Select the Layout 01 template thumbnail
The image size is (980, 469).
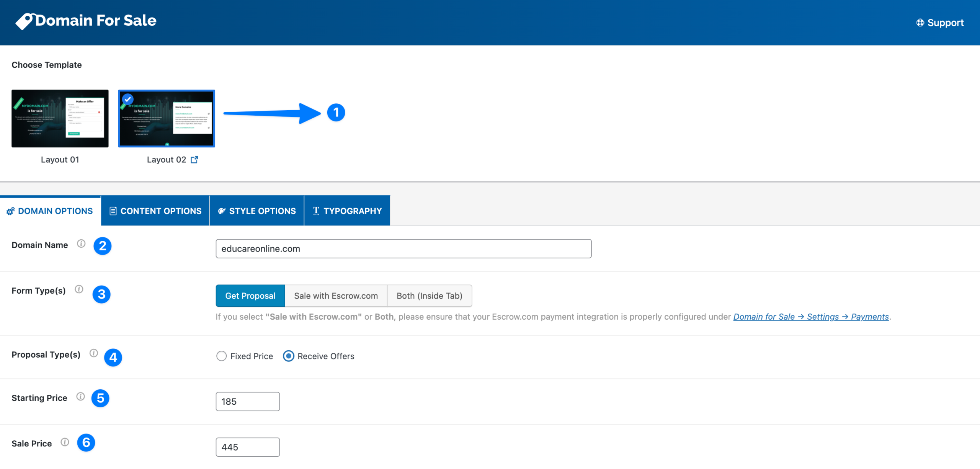pyautogui.click(x=60, y=118)
